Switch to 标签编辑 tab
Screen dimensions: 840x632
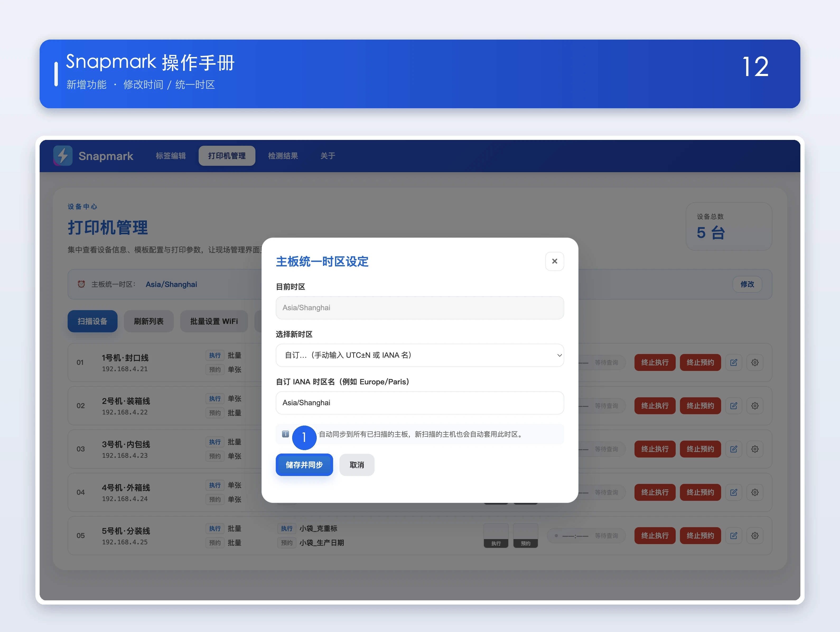(x=170, y=156)
